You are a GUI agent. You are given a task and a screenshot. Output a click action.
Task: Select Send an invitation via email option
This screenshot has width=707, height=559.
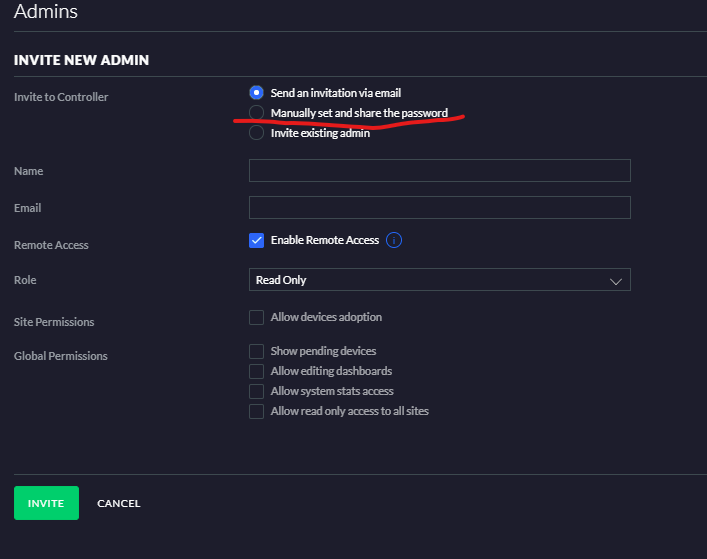click(257, 92)
